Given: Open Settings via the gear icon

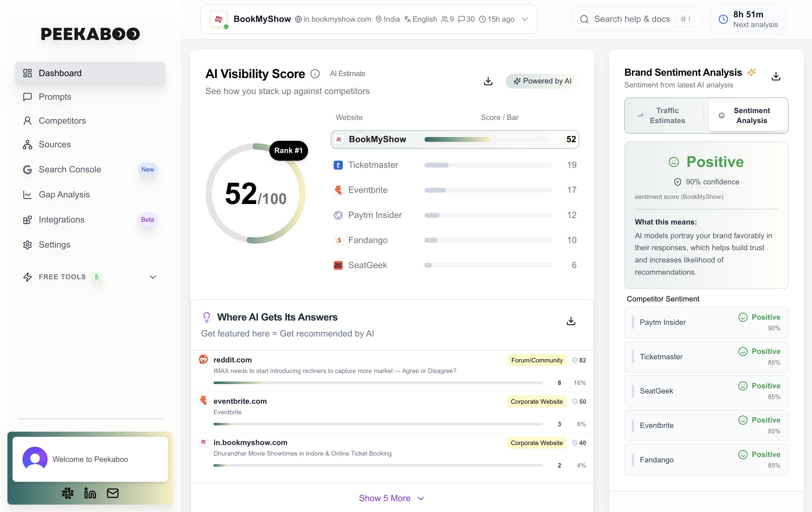Looking at the screenshot, I should [x=28, y=245].
